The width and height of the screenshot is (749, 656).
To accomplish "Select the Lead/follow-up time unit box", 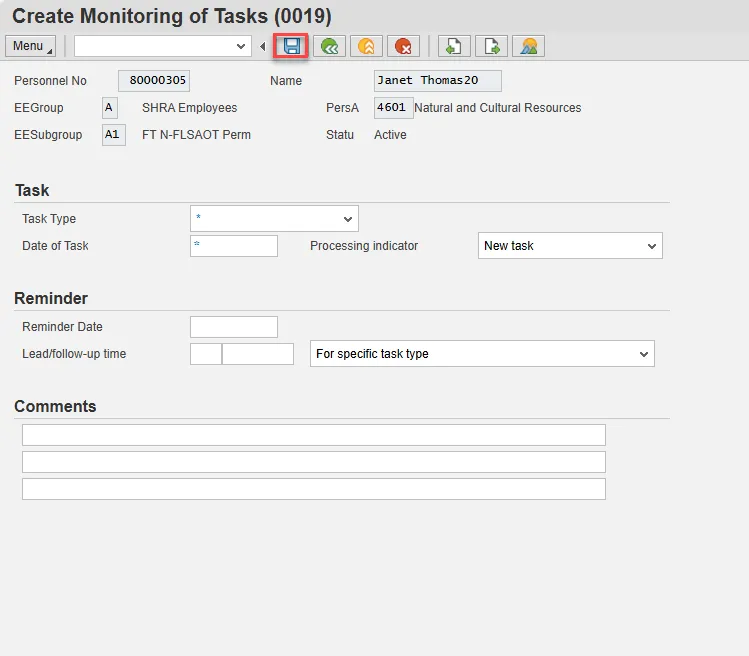I will [258, 354].
